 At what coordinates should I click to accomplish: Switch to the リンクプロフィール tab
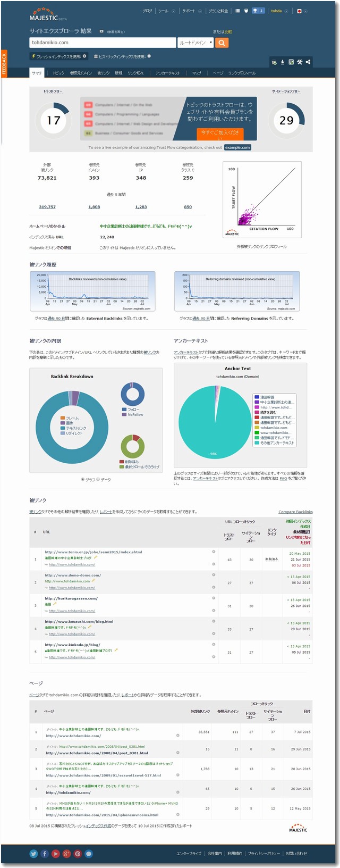click(242, 73)
